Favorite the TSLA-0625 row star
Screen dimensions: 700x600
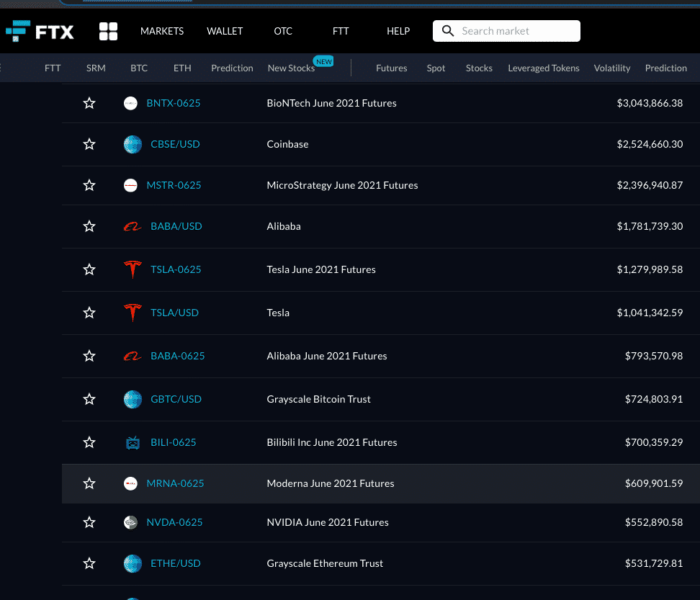click(89, 269)
